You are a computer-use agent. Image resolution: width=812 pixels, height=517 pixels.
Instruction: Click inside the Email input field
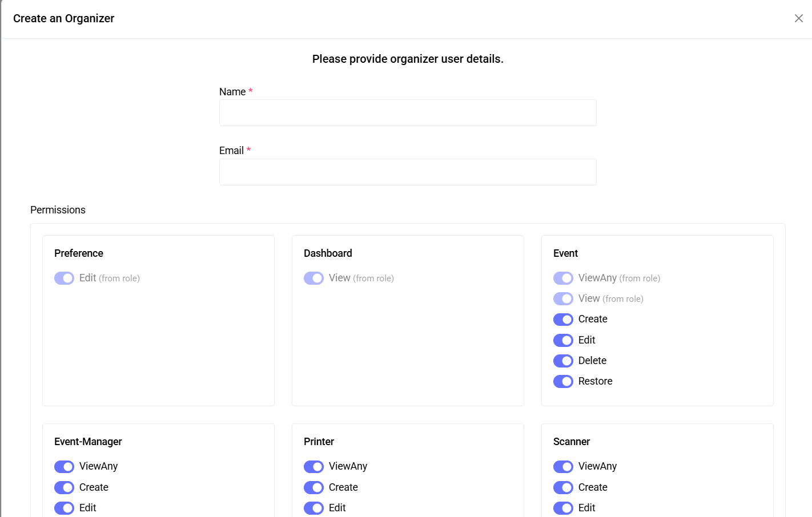tap(407, 172)
